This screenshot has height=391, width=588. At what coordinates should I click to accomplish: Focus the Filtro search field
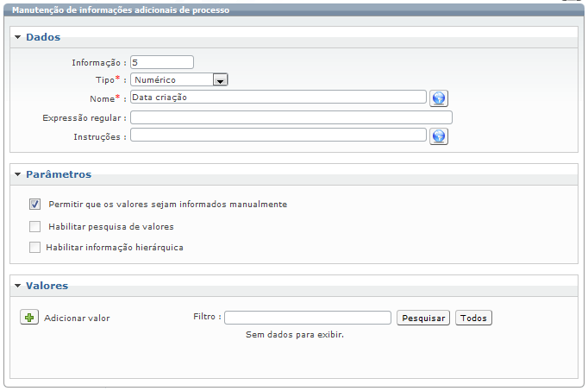tap(308, 318)
